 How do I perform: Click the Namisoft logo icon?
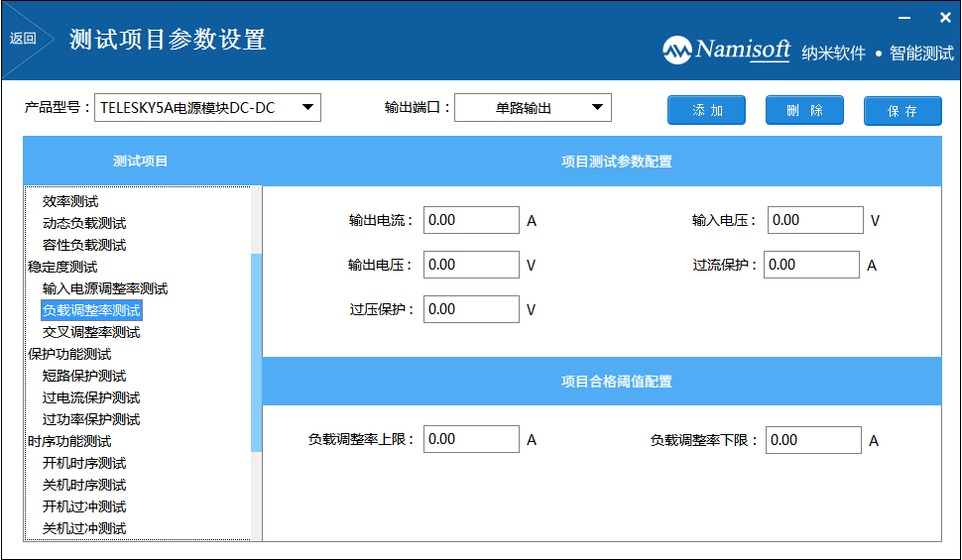point(677,50)
